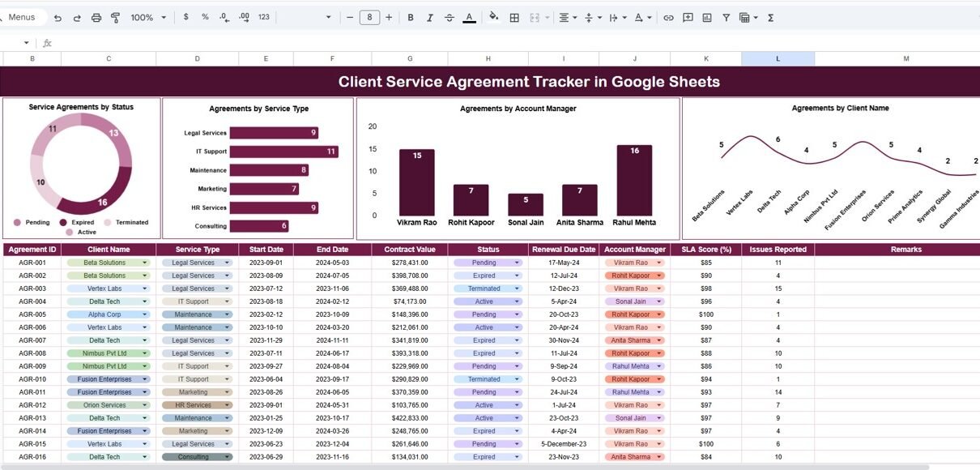Open the 100% zoom dropdown

tap(148, 17)
